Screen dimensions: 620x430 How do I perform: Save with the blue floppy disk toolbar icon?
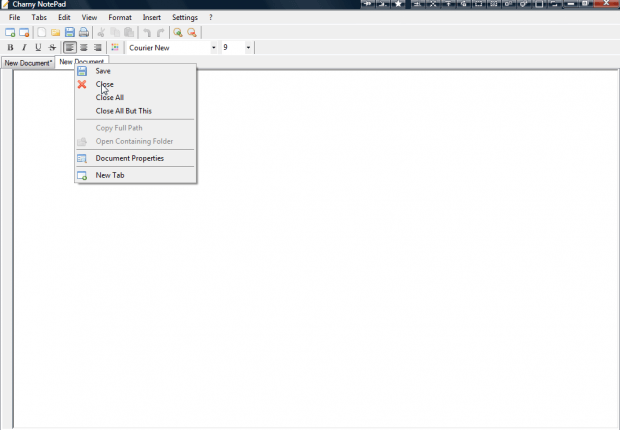click(x=70, y=32)
